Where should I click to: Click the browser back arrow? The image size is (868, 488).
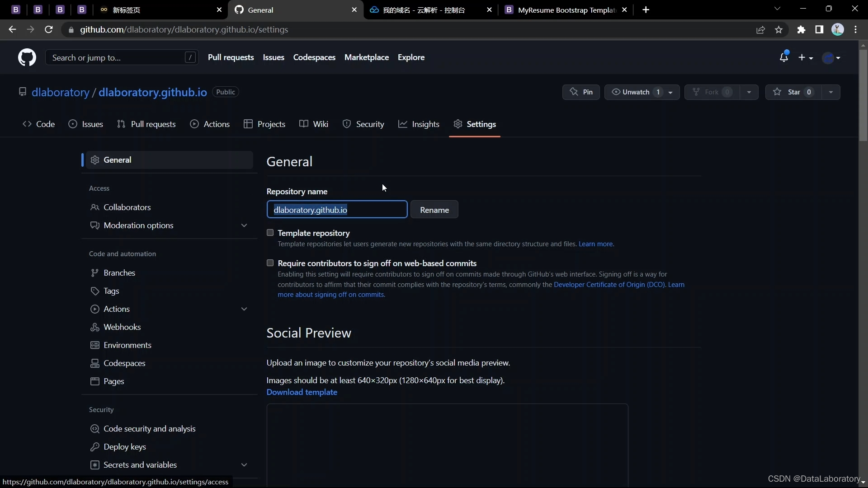pyautogui.click(x=12, y=30)
